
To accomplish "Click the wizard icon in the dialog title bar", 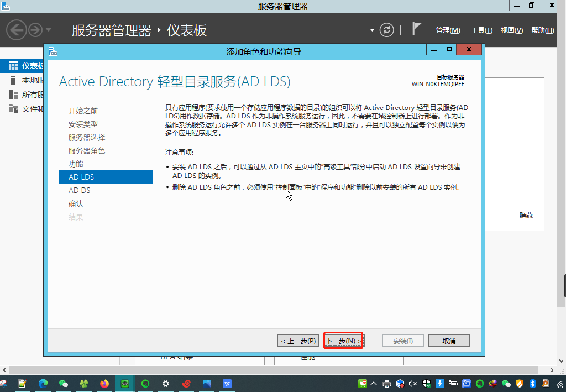I will pos(53,51).
